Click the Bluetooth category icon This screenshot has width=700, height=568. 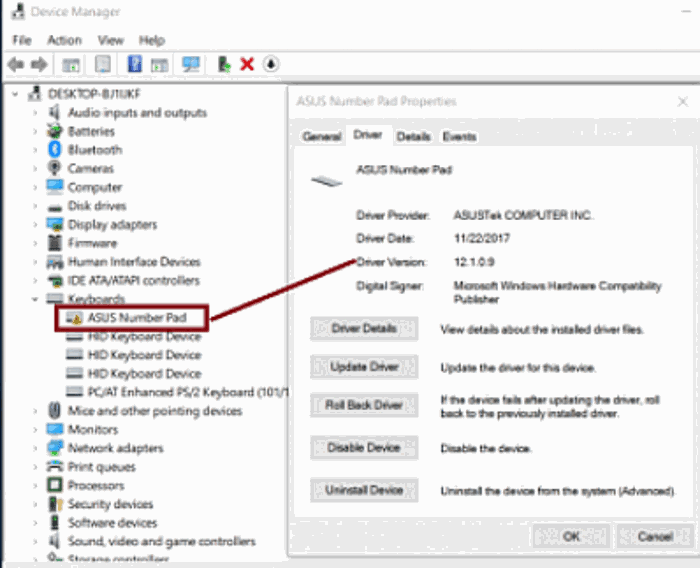coord(54,150)
